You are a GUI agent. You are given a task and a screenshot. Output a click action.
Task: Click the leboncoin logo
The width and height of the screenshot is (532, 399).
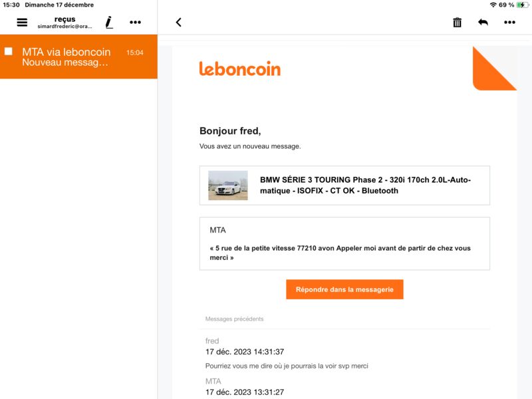240,69
